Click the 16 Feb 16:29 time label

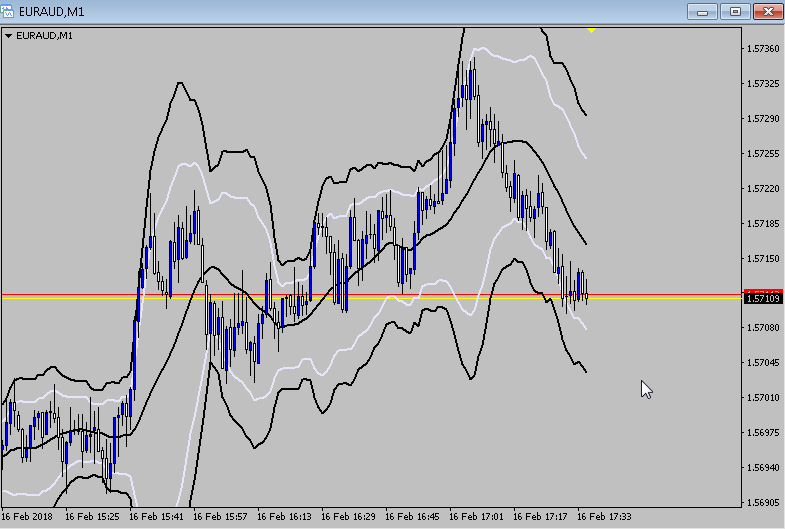point(348,516)
